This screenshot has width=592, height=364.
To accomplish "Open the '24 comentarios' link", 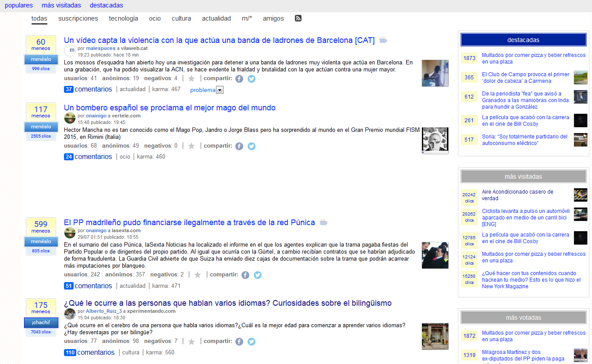I will point(88,157).
